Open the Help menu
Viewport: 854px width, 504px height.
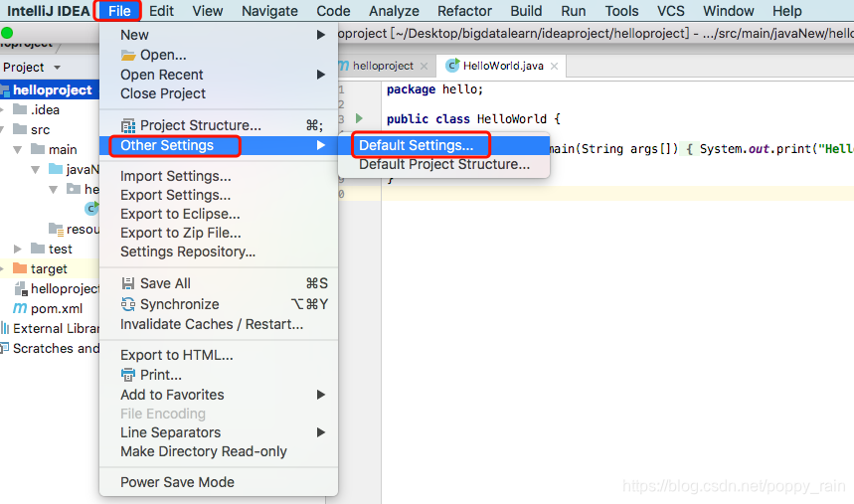[x=787, y=11]
